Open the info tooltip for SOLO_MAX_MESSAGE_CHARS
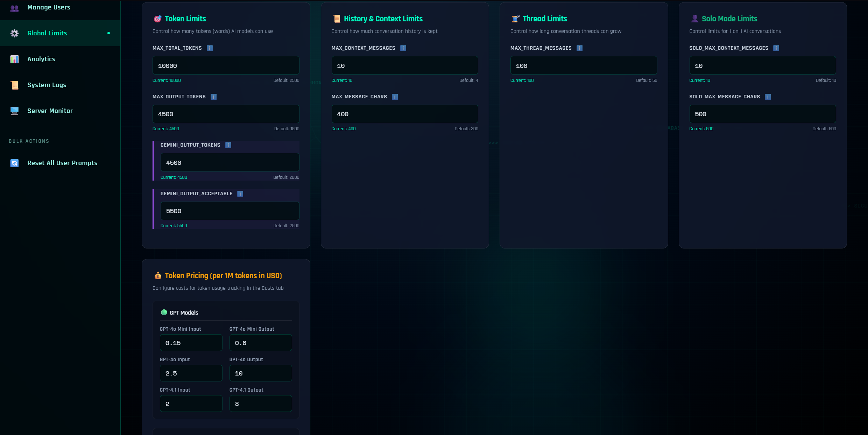Screen dimensions: 868x435 [x=768, y=97]
